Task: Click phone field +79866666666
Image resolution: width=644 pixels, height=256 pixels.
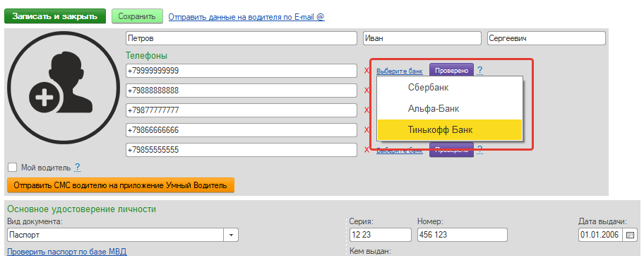Action: tap(241, 130)
